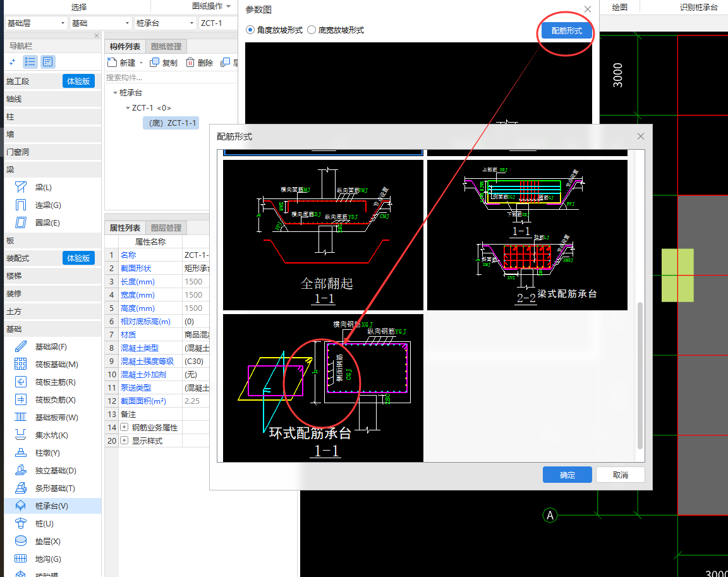Viewport: 728px width, 577px height.
Task: Select the 基础板带(W) icon
Action: click(x=20, y=417)
